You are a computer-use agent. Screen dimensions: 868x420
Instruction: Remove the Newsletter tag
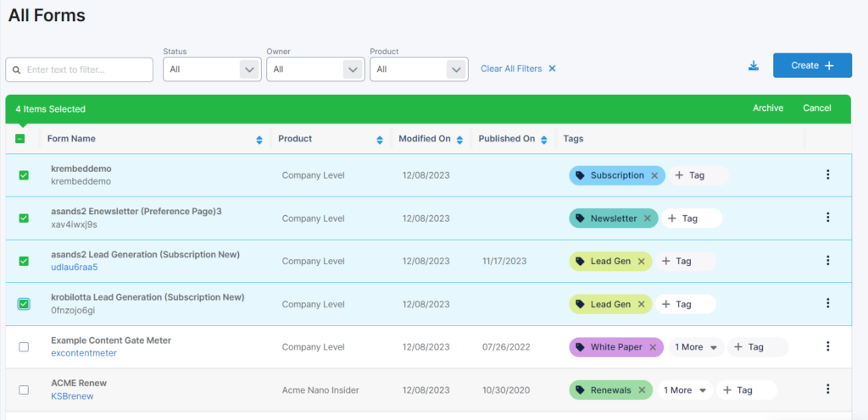coord(647,218)
